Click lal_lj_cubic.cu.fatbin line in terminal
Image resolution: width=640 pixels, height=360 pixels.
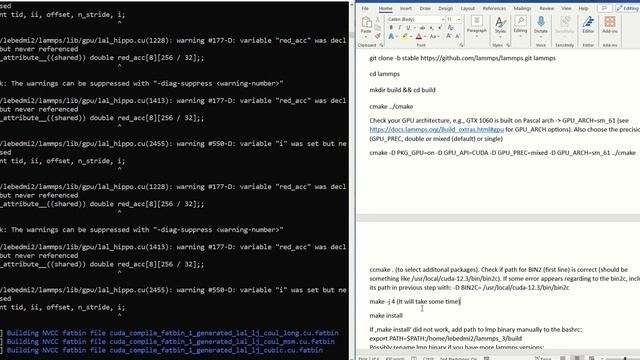click(x=165, y=350)
